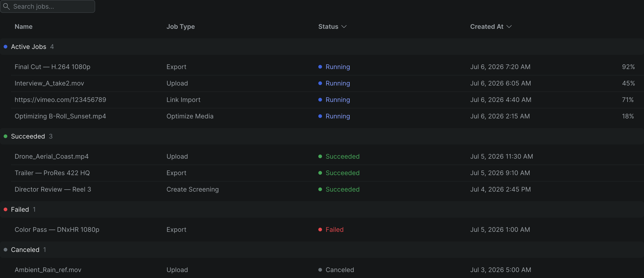Click Succeeded status of Trailer export
The height and width of the screenshot is (278, 644).
pyautogui.click(x=339, y=173)
